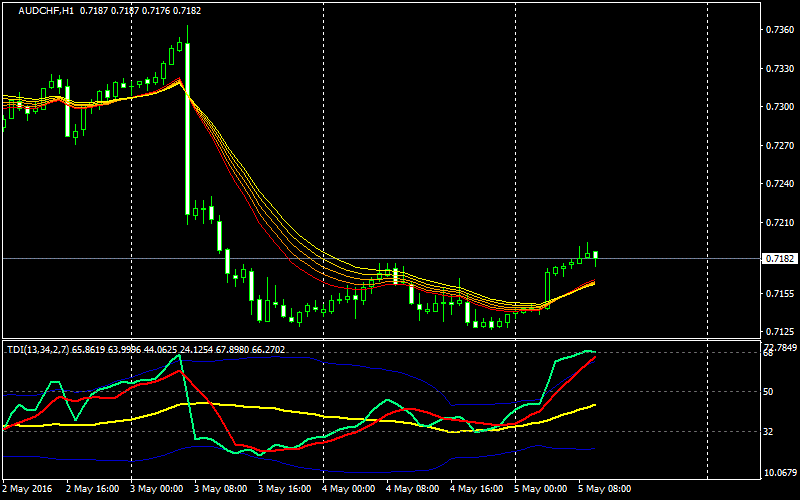Image resolution: width=800 pixels, height=500 pixels.
Task: Click the AUDCHF,H1 chart title text
Action: pos(46,11)
